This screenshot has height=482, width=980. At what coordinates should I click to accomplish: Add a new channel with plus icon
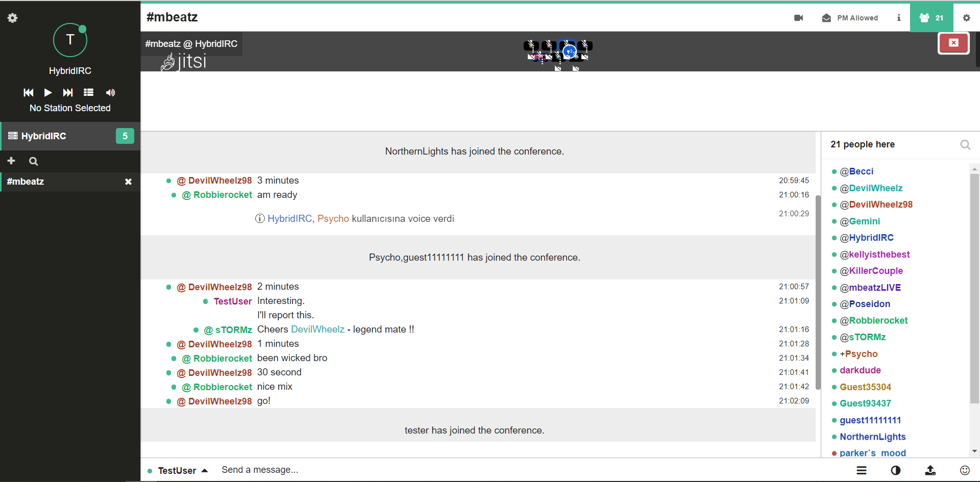tap(11, 161)
